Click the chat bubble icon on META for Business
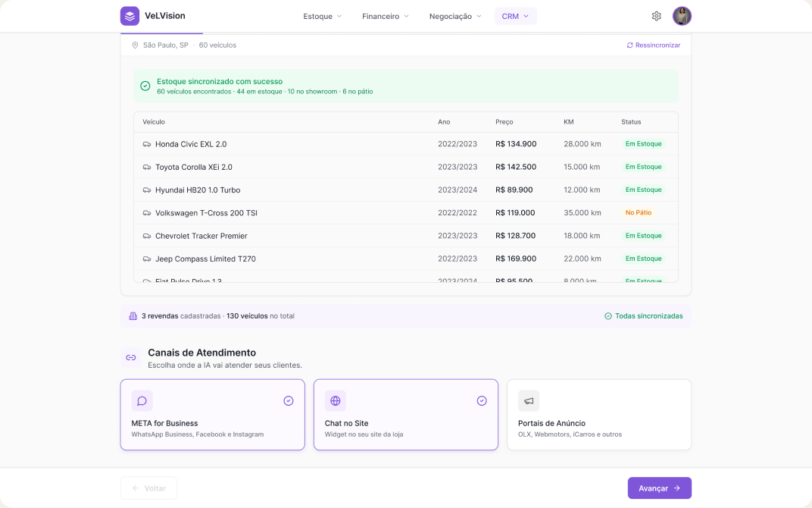 click(142, 400)
